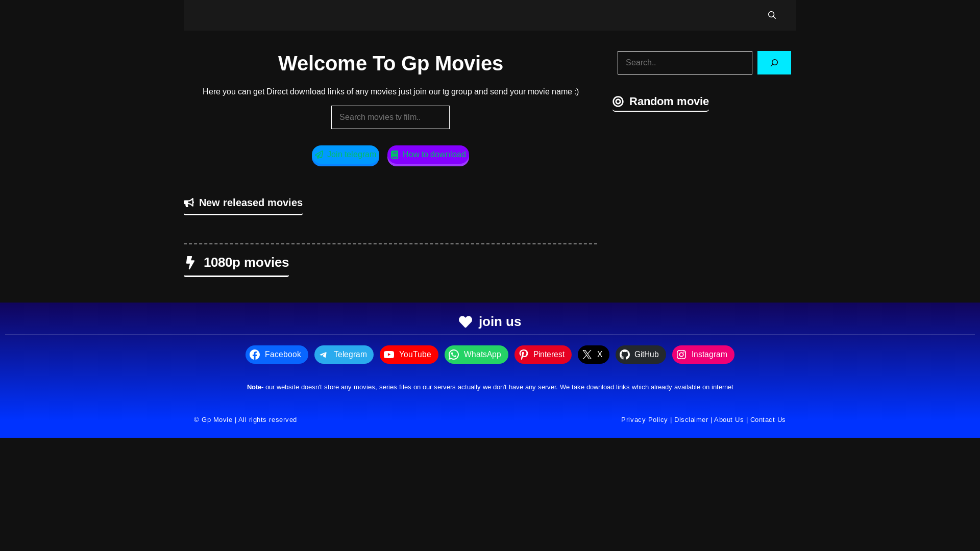Image resolution: width=980 pixels, height=551 pixels.
Task: Open search via top bar magnifier icon
Action: click(772, 15)
